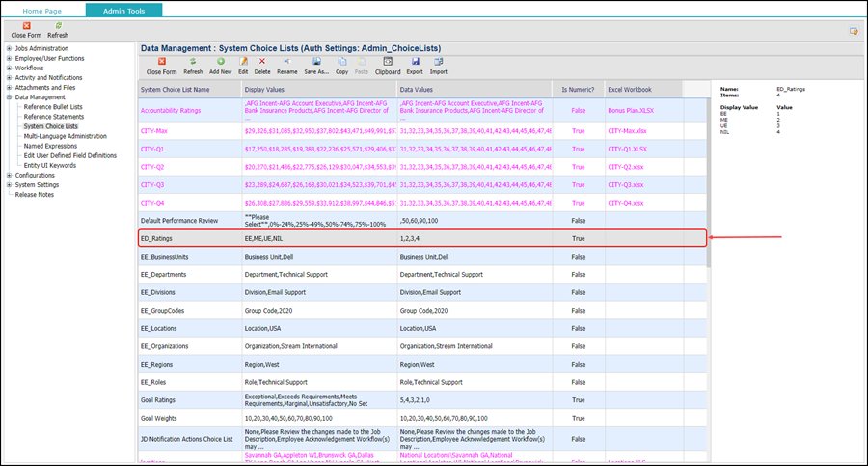Expand the Jobs Administration tree node
Image resolution: width=868 pixels, height=466 pixels.
point(10,48)
